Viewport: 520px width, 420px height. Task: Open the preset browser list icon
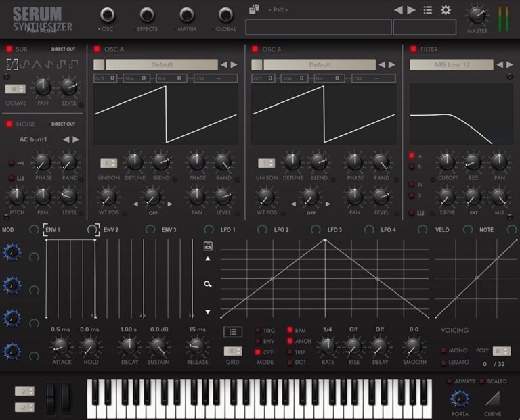428,10
